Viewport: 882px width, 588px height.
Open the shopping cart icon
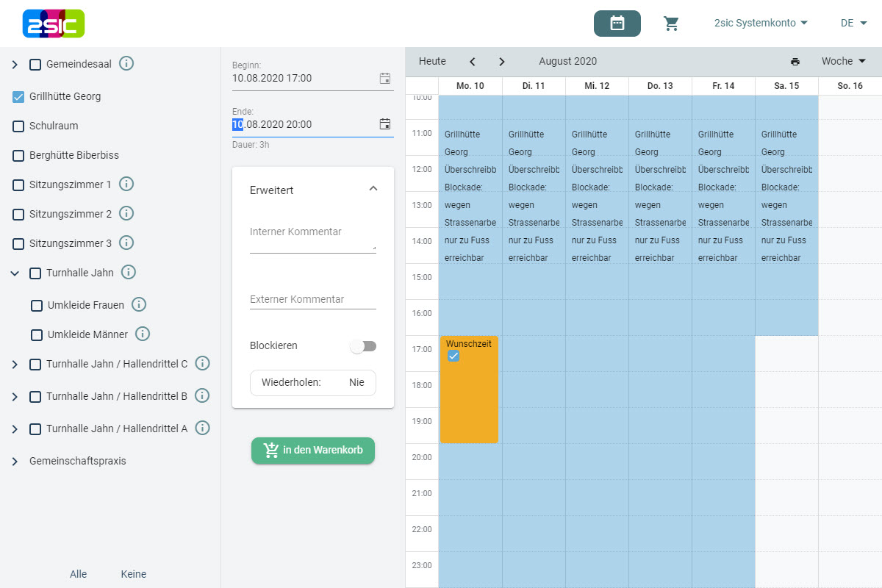click(x=671, y=24)
